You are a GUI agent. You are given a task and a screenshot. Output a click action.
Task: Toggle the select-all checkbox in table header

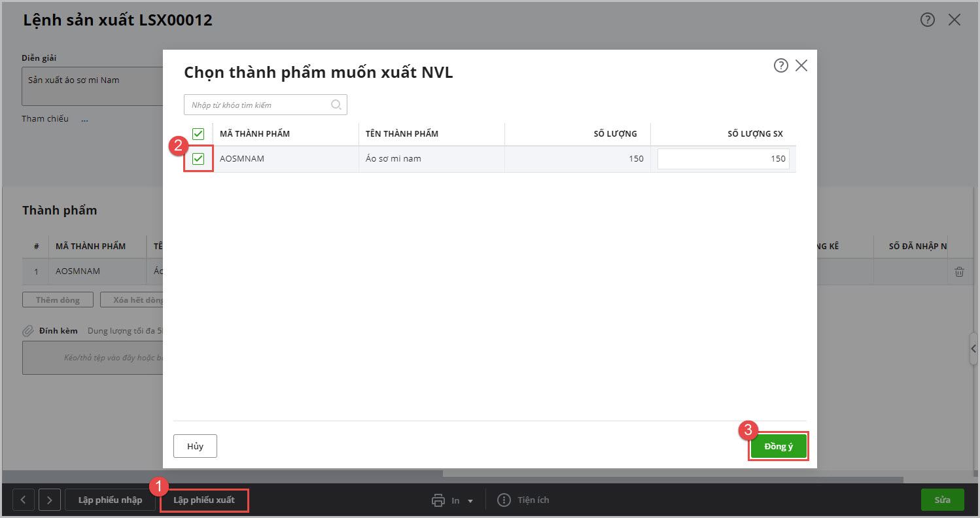pos(198,134)
